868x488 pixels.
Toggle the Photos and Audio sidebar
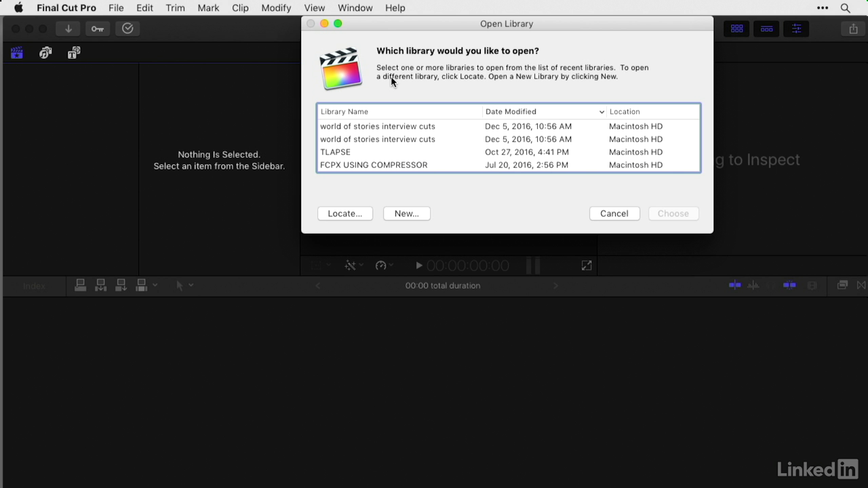[45, 53]
